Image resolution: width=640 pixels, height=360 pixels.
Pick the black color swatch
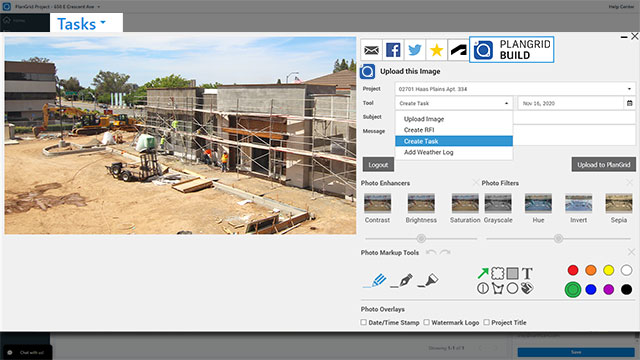(x=626, y=289)
